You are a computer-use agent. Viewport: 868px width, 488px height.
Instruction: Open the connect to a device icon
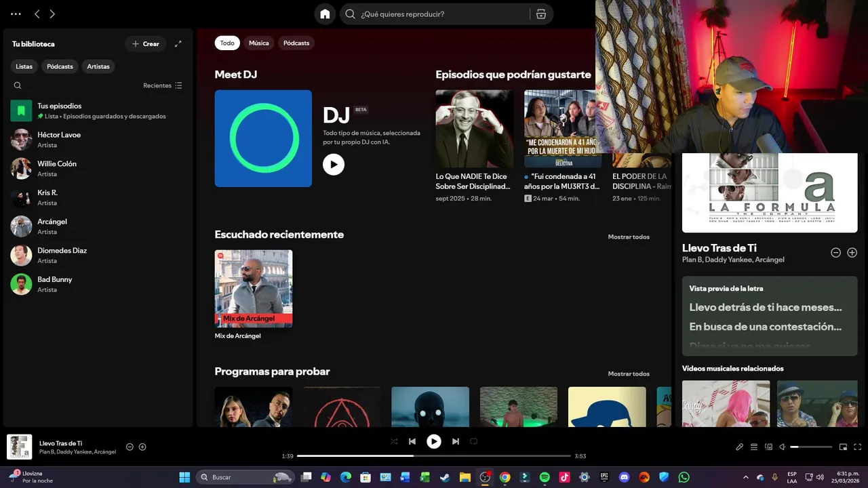[x=768, y=447]
